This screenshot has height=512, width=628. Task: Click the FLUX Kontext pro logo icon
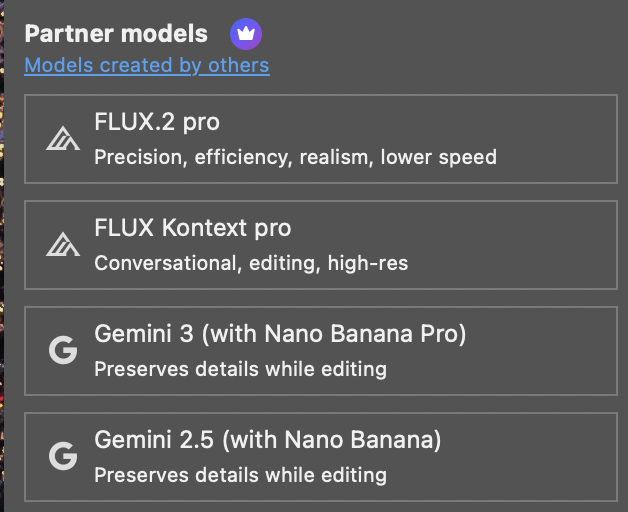(63, 245)
